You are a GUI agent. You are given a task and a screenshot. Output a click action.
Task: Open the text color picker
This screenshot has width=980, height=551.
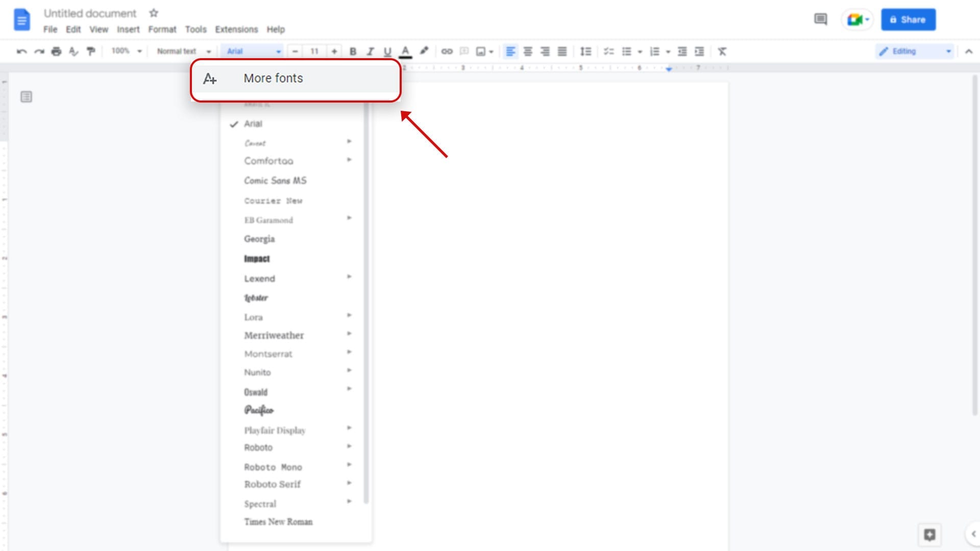tap(405, 51)
